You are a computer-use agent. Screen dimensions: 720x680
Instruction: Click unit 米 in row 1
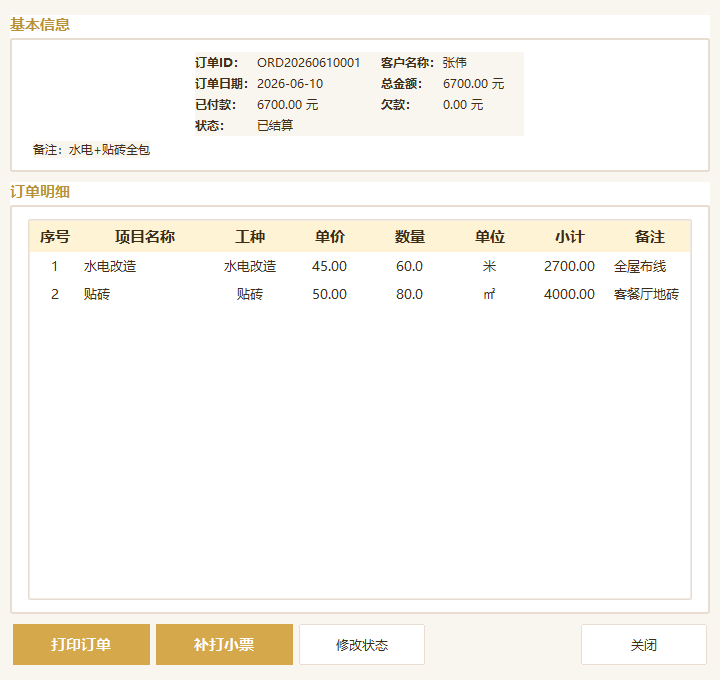[489, 266]
